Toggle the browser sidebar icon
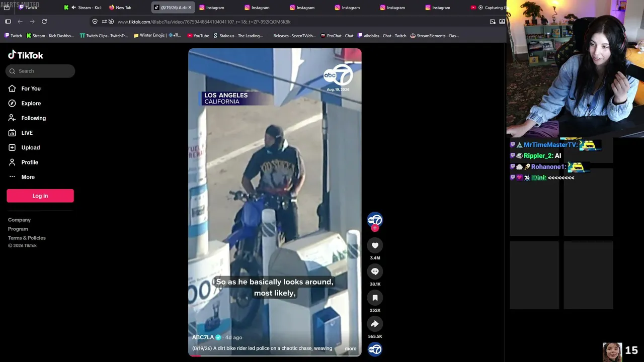 [8, 22]
